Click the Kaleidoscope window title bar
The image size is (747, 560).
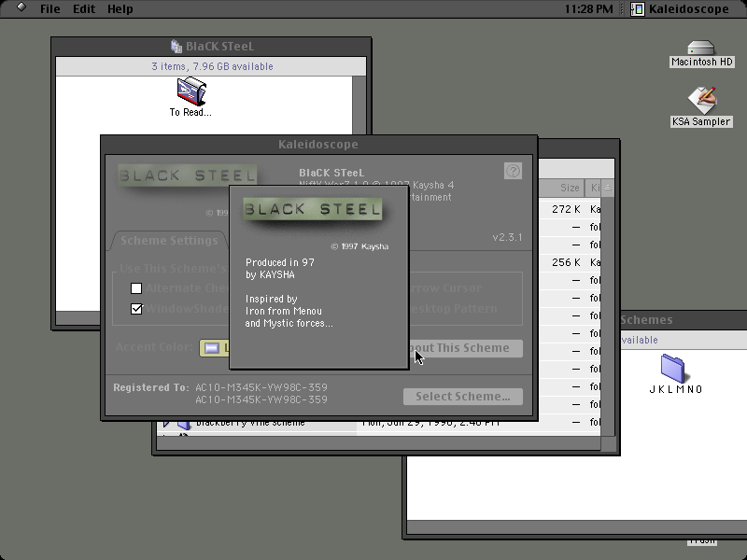coord(318,145)
